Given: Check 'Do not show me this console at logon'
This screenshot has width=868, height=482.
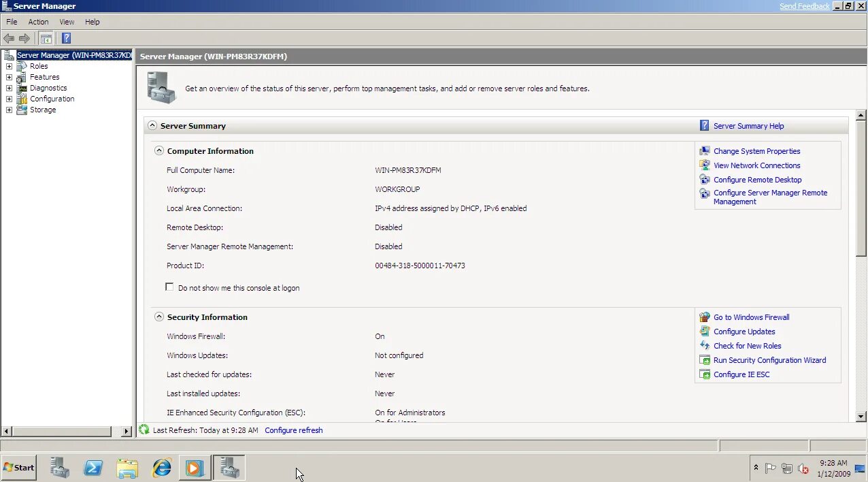Looking at the screenshot, I should (x=169, y=287).
